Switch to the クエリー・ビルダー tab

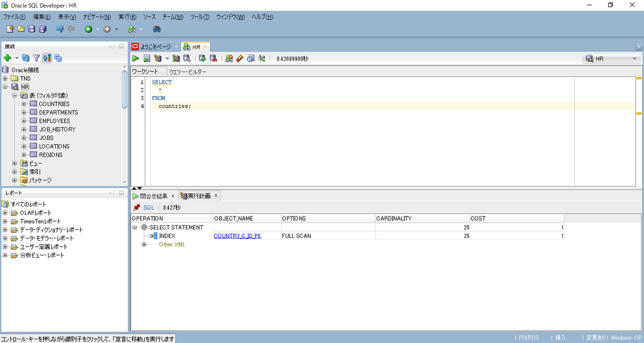187,71
